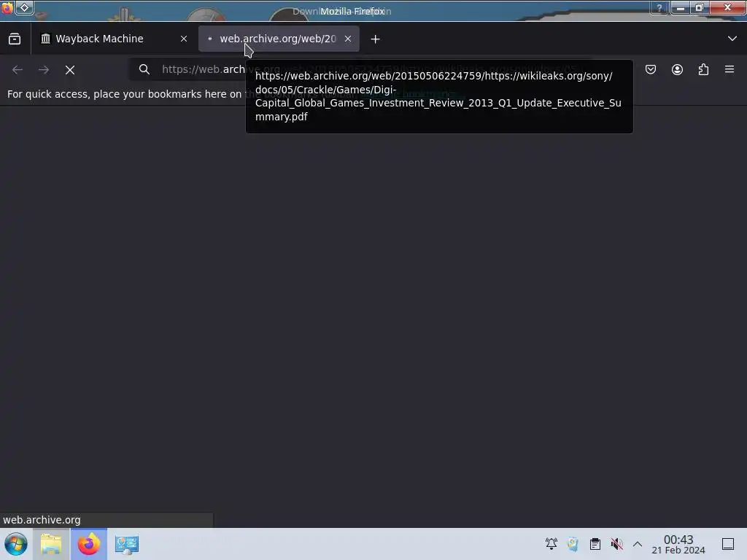This screenshot has width=747, height=560.
Task: Close the Wayback Machine tab
Action: (x=184, y=39)
